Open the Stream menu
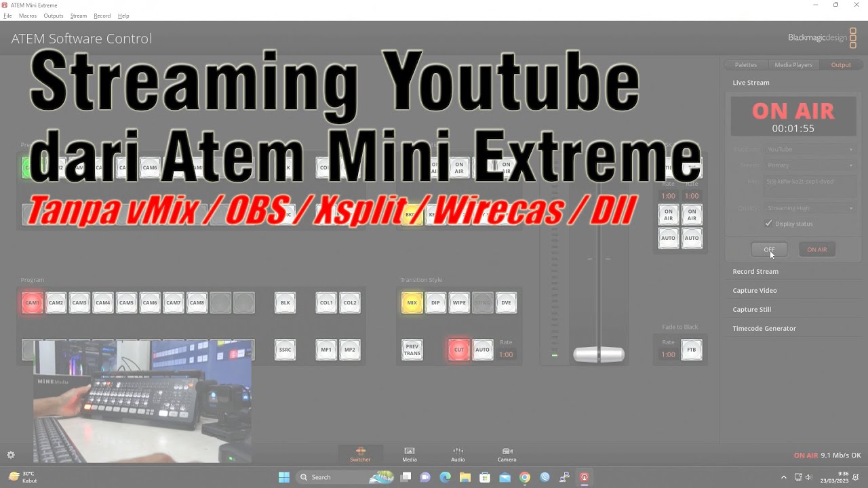This screenshot has width=868, height=488. coord(79,16)
